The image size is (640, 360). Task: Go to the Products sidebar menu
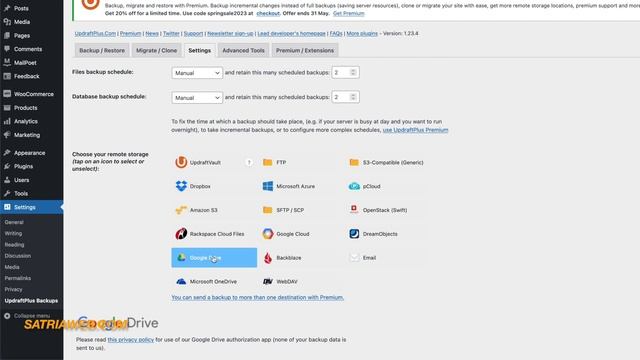[x=32, y=108]
